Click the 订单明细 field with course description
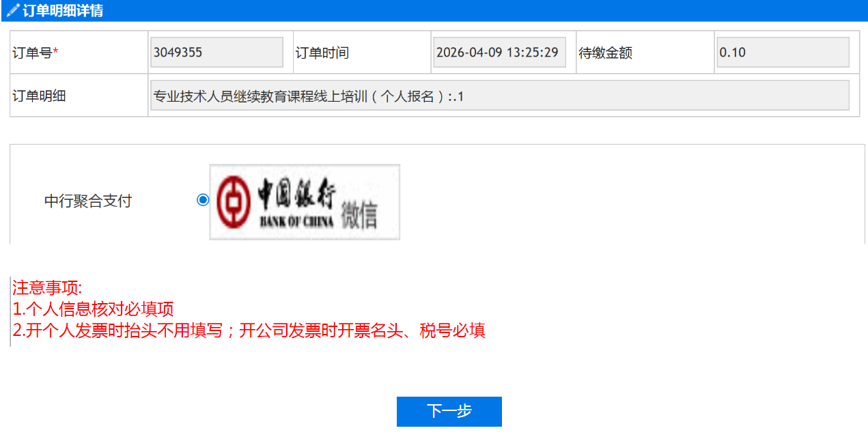This screenshot has width=868, height=439. coord(500,96)
